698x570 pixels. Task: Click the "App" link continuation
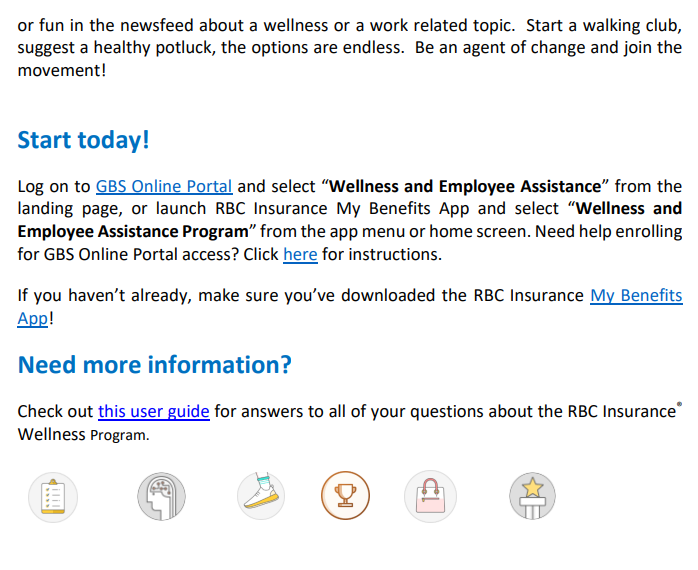click(32, 318)
